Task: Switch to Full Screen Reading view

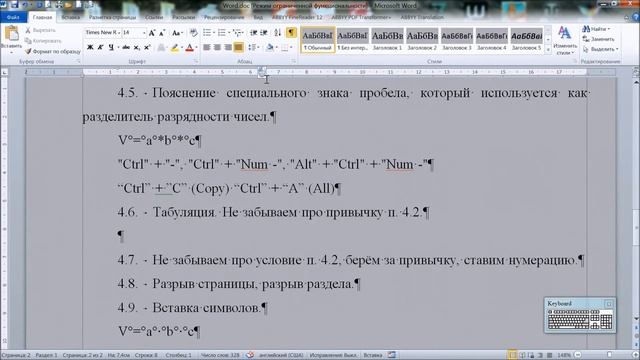Action: pyautogui.click(x=522, y=355)
